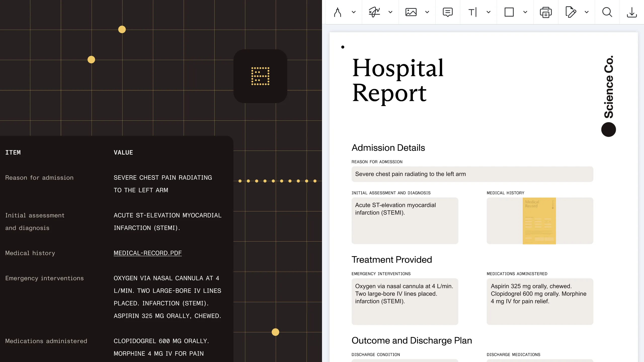
Task: Click the signature tool icon
Action: (x=374, y=12)
